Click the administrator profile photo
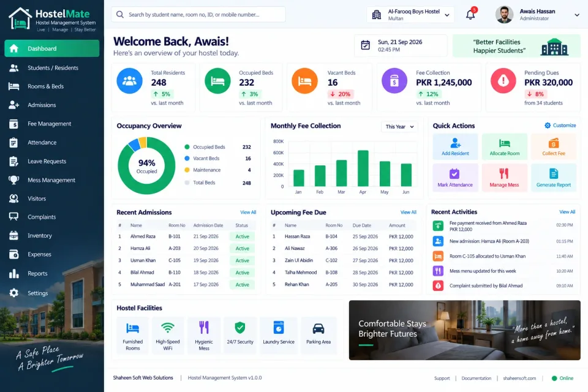This screenshot has width=588, height=392. [504, 15]
